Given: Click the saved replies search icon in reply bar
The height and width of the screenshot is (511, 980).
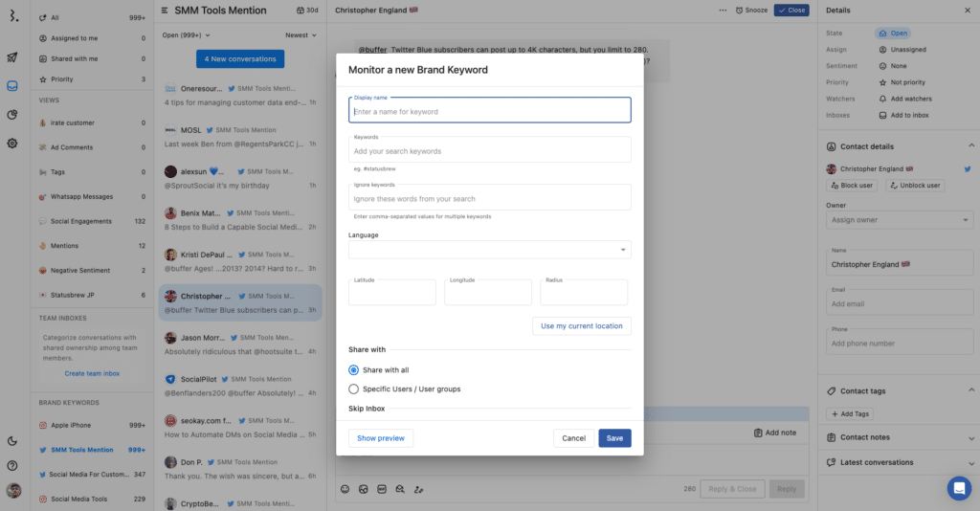Looking at the screenshot, I should (400, 489).
